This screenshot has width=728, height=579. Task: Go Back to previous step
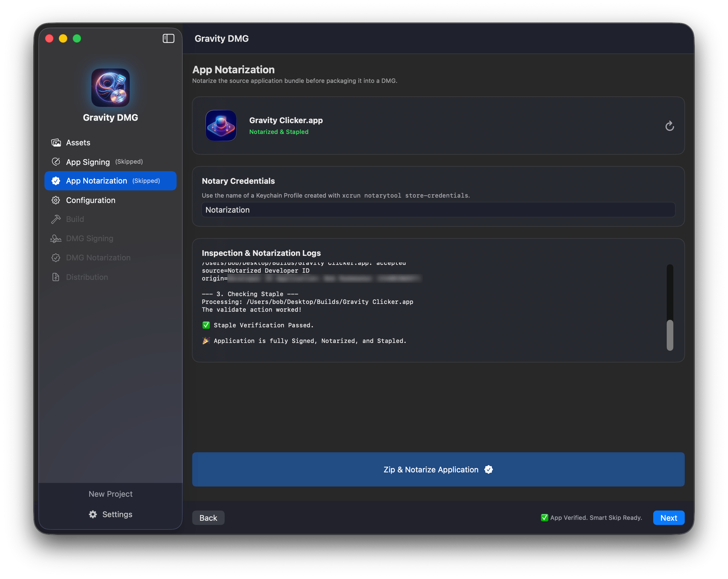pos(208,517)
